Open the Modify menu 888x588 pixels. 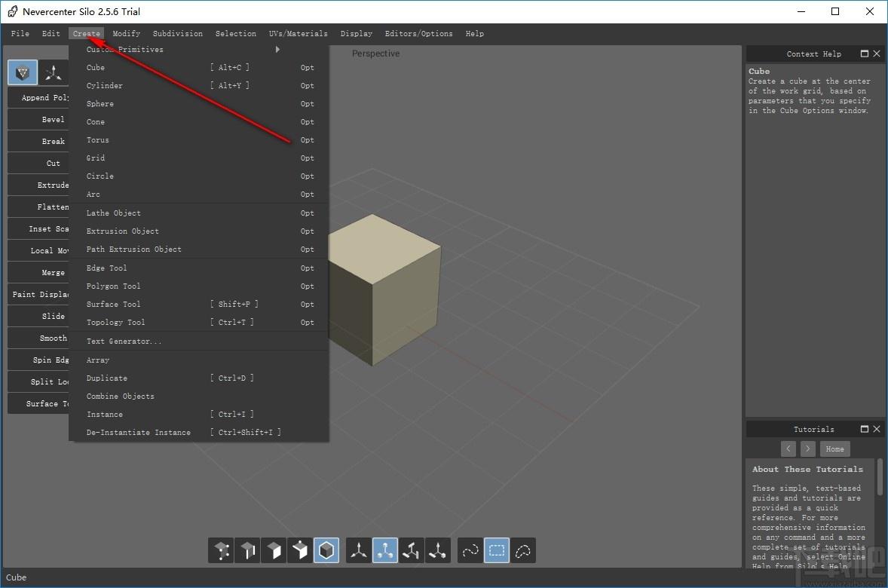(127, 33)
